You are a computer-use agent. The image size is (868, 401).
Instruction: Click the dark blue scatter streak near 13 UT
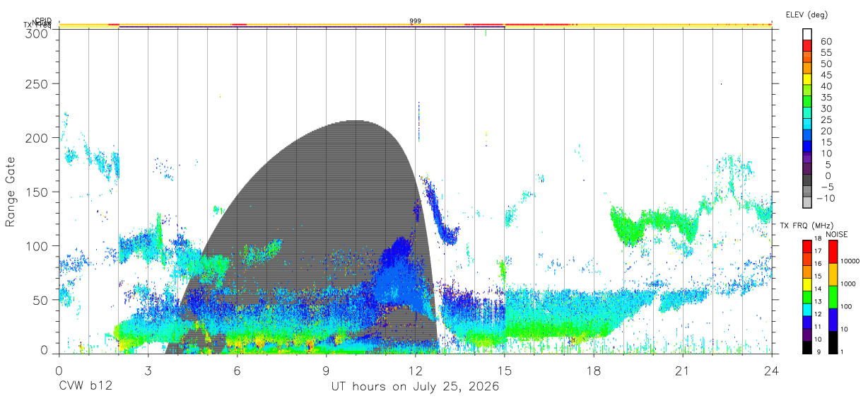(440, 212)
